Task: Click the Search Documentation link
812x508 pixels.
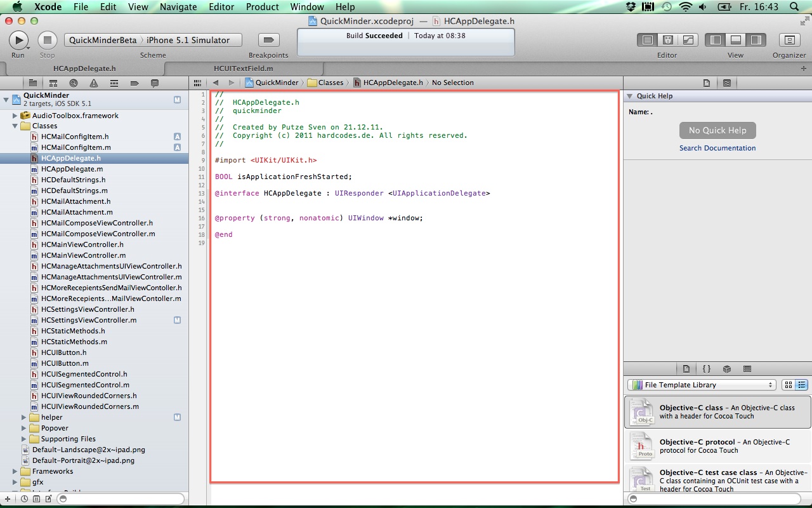Action: pos(717,148)
